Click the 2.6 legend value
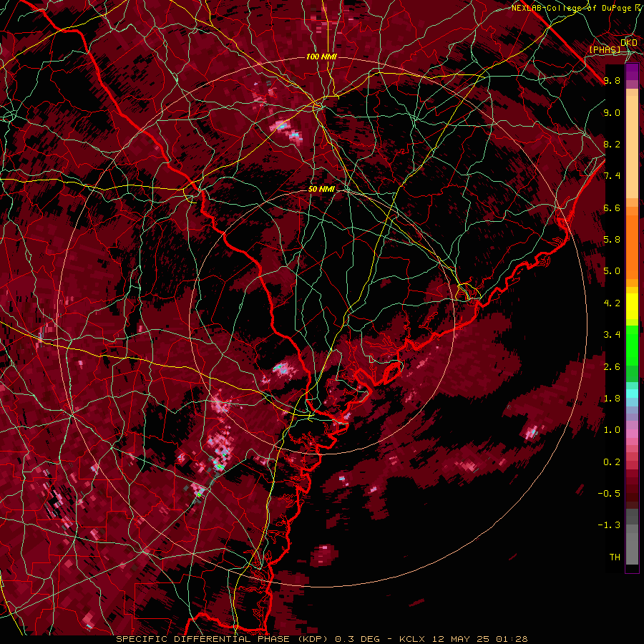Image resolution: width=644 pixels, height=644 pixels. 612,367
